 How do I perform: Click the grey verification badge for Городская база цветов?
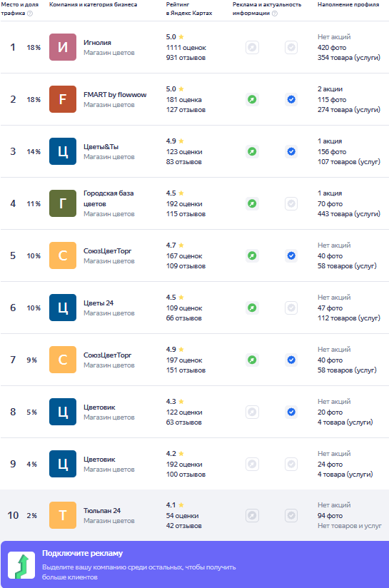[291, 203]
